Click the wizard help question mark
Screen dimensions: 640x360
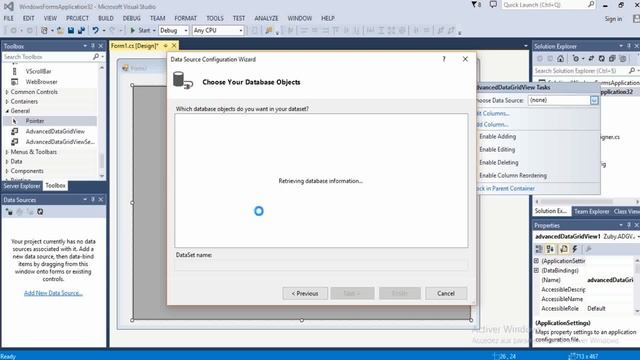[x=444, y=59]
